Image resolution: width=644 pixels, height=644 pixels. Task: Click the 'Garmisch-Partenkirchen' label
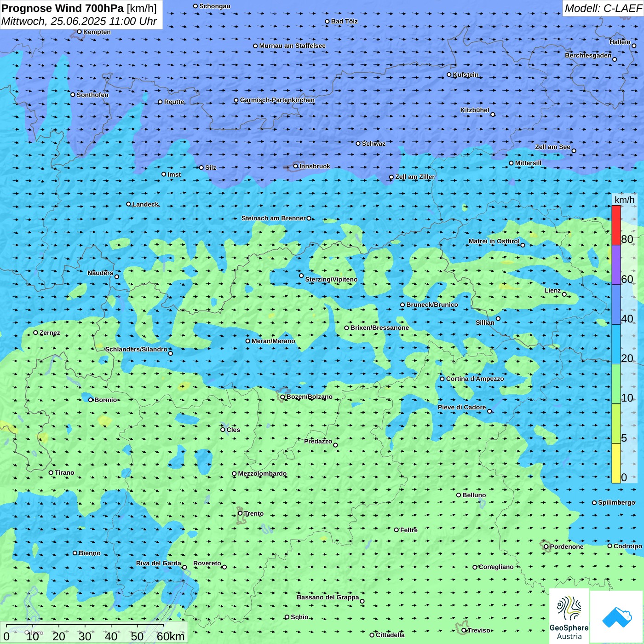point(277,100)
